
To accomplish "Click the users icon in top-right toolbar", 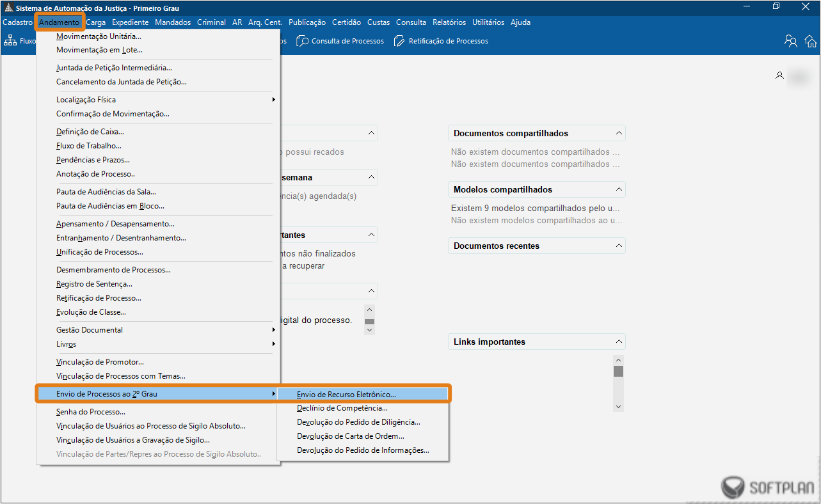I will point(791,41).
